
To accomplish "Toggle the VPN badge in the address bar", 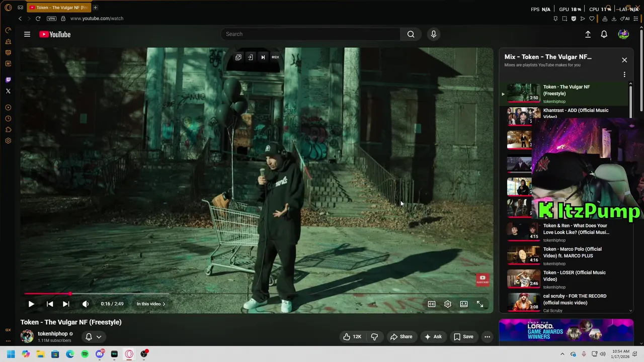I will click(x=51, y=19).
